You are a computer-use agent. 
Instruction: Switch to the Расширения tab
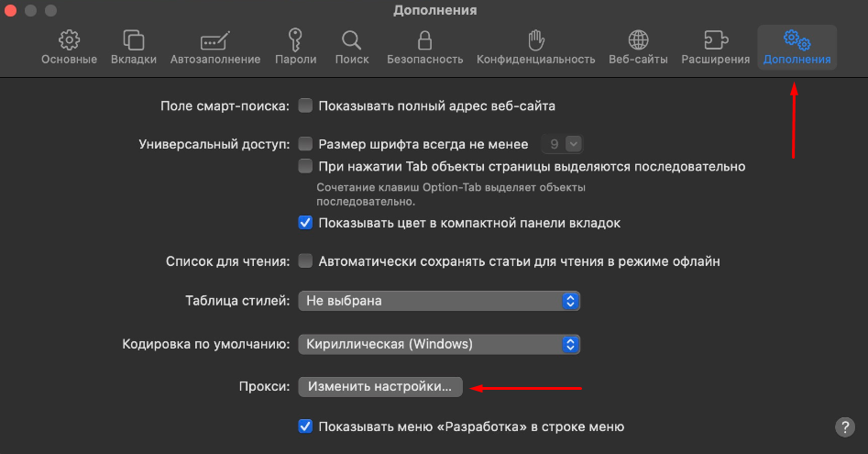(x=715, y=48)
